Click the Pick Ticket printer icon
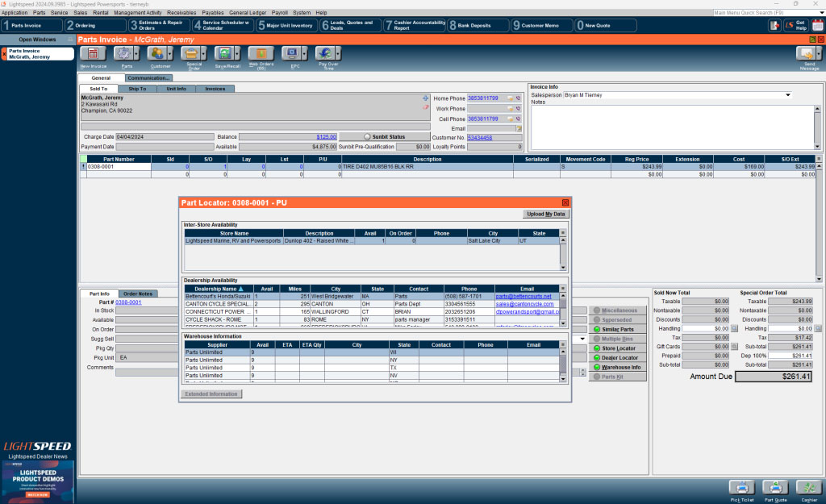 [x=742, y=488]
